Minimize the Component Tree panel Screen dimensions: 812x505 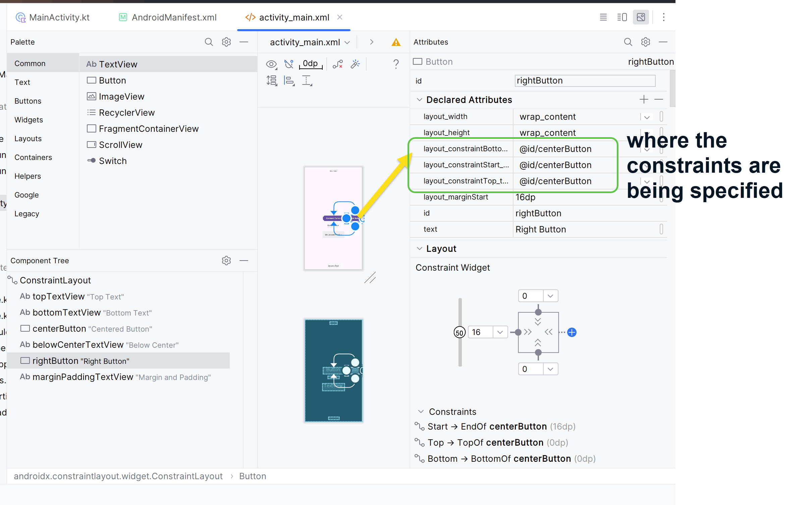point(244,261)
